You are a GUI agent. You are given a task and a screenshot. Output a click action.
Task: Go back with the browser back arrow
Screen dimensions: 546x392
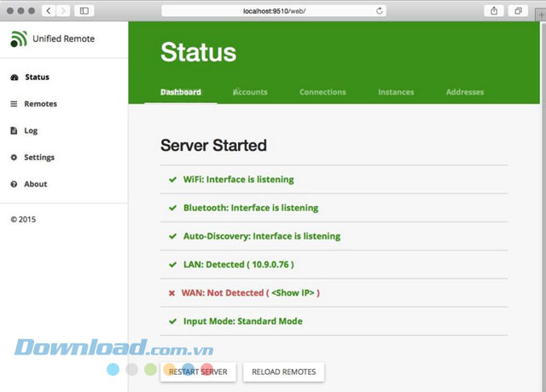pyautogui.click(x=49, y=11)
